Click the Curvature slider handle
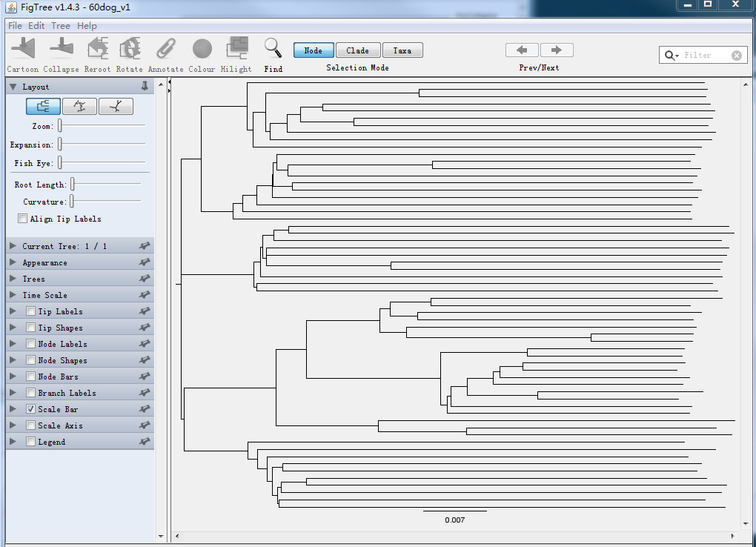 (x=72, y=201)
